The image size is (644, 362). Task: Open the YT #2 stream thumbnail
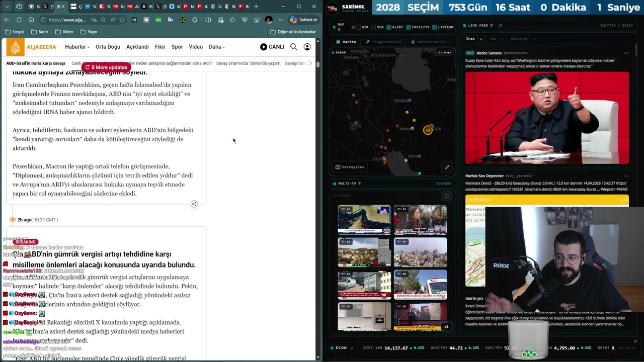(x=420, y=220)
